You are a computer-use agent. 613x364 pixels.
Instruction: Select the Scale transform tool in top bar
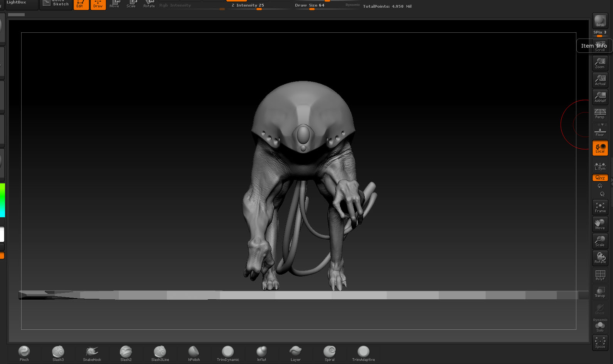pyautogui.click(x=131, y=4)
